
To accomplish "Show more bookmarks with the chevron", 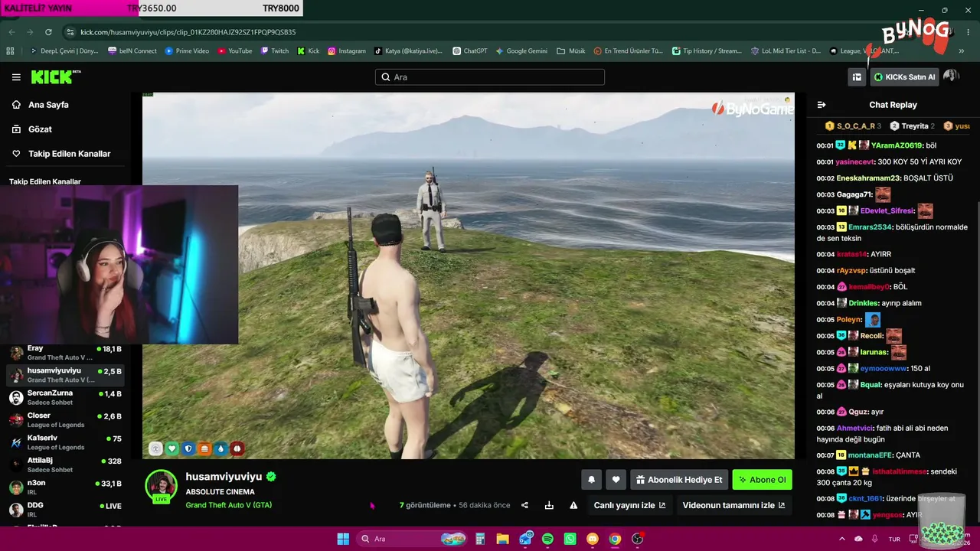I will pyautogui.click(x=962, y=51).
